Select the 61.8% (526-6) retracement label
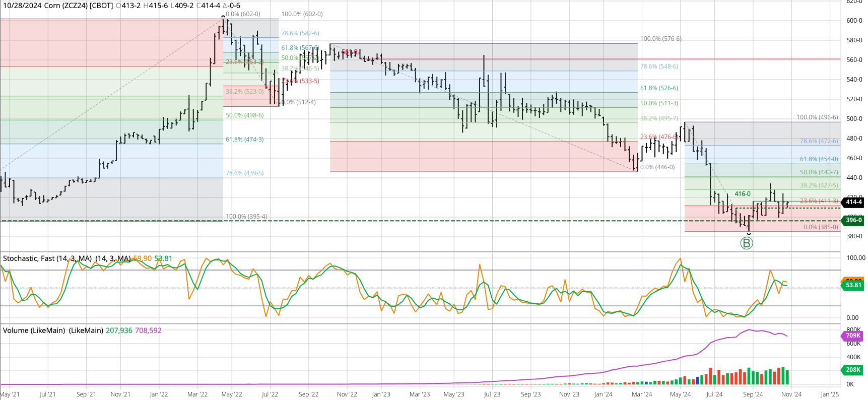The image size is (868, 400). click(x=659, y=88)
